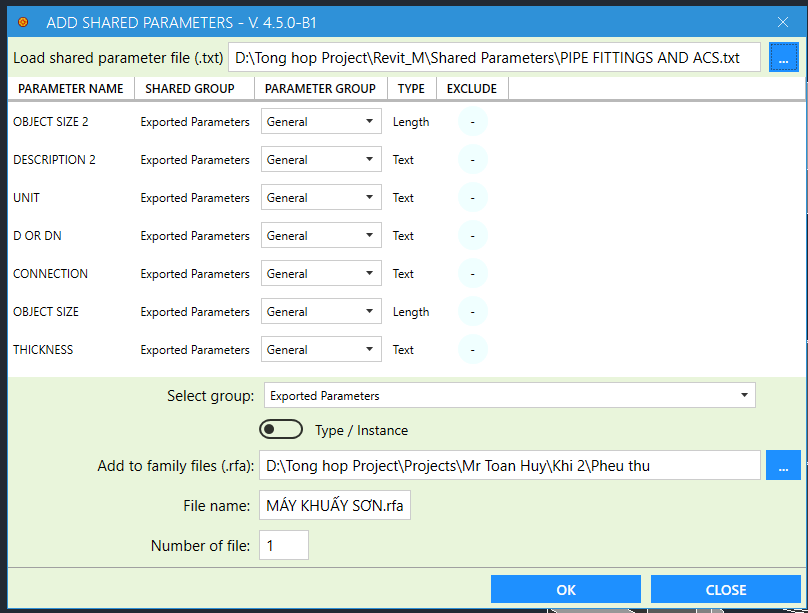Toggle exclude for D OR DN parameter
808x613 pixels.
click(x=472, y=236)
